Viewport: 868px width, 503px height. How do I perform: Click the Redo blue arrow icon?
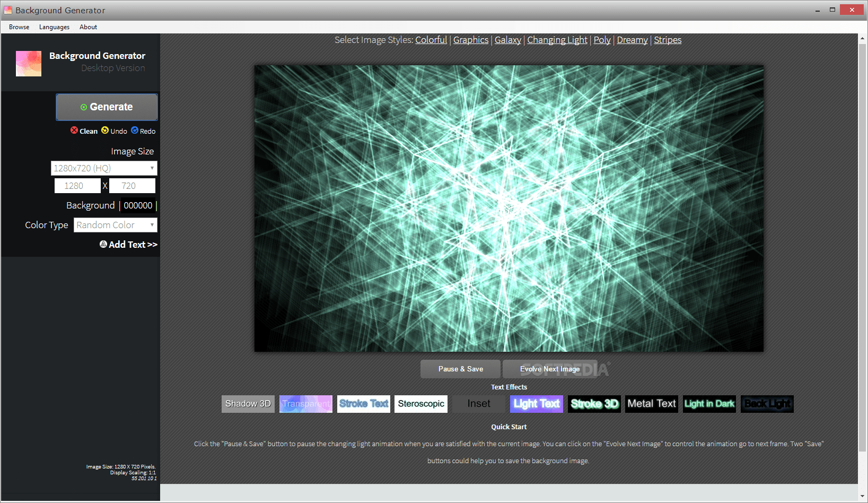coord(135,131)
